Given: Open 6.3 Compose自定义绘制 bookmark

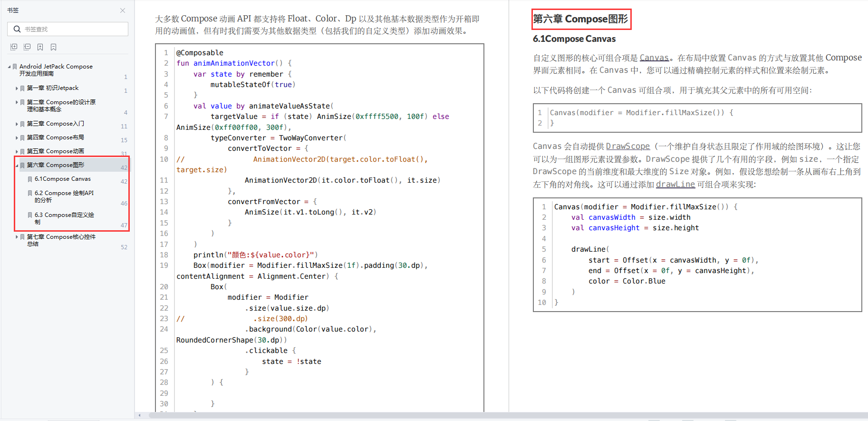Looking at the screenshot, I should pos(64,218).
